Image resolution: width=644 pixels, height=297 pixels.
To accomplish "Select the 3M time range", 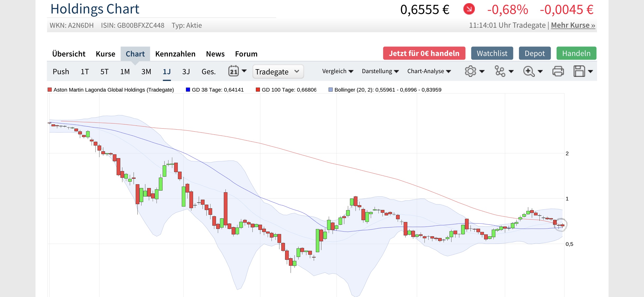I will [146, 72].
